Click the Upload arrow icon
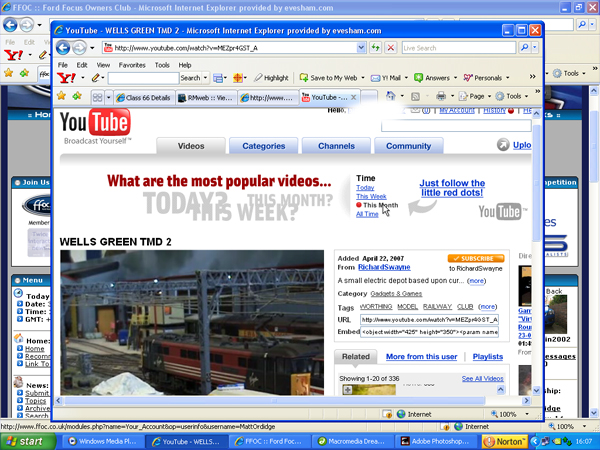This screenshot has width=600, height=450. tap(503, 145)
